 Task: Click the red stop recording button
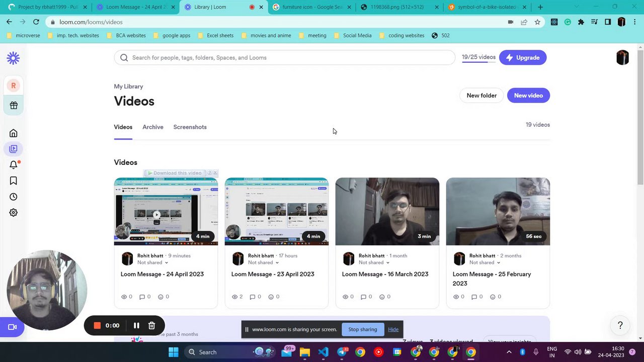point(97,326)
